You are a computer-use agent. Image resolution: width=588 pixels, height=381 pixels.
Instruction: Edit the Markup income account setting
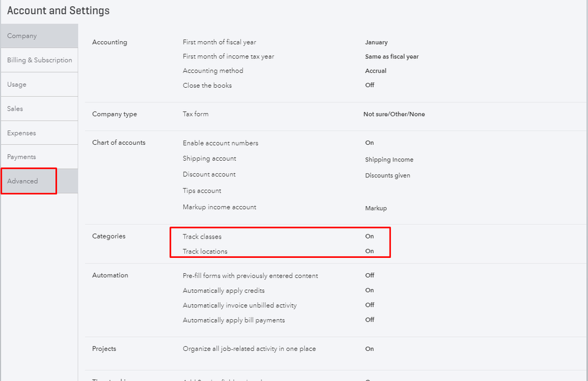click(x=219, y=207)
